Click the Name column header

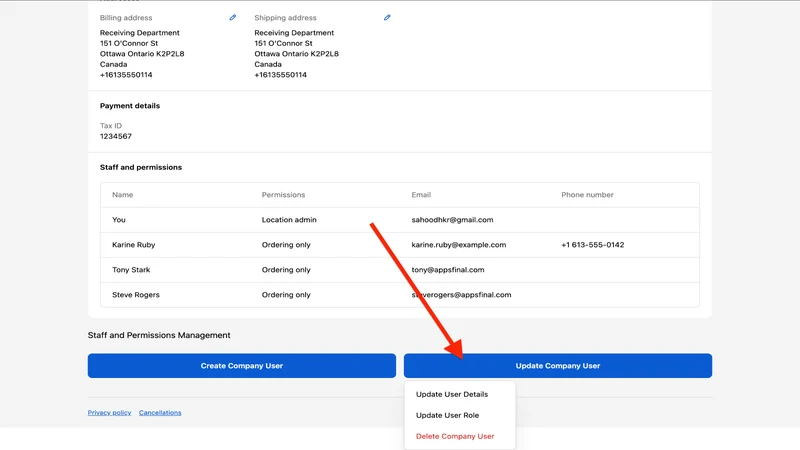[122, 195]
